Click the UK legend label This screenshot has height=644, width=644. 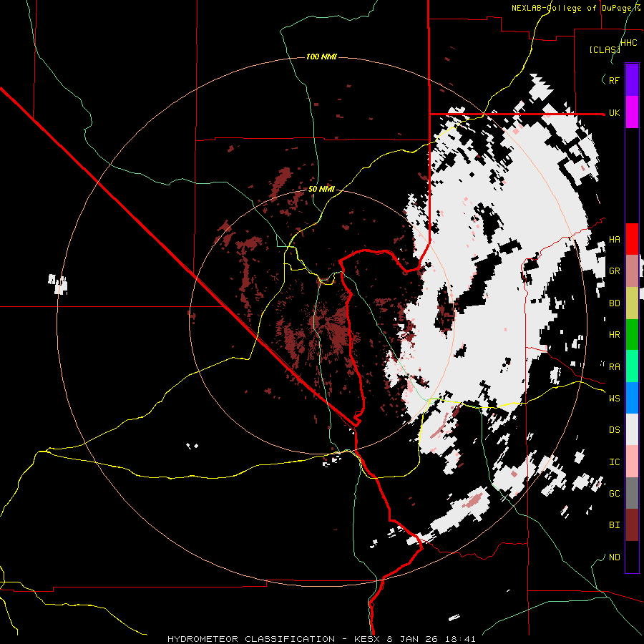pos(614,112)
